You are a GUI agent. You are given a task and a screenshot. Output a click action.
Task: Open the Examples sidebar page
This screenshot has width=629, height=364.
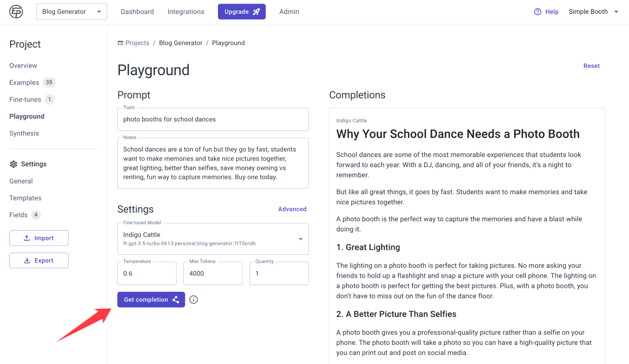click(24, 82)
